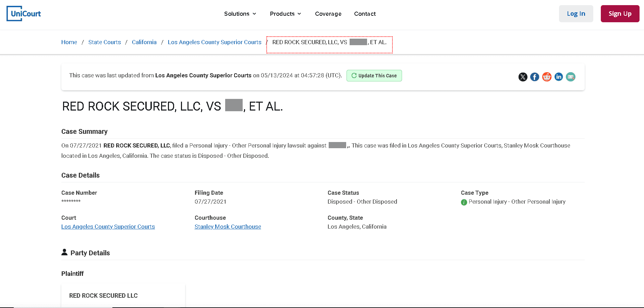Click 'Los Angeles, California' county value
The width and height of the screenshot is (644, 308).
357,227
